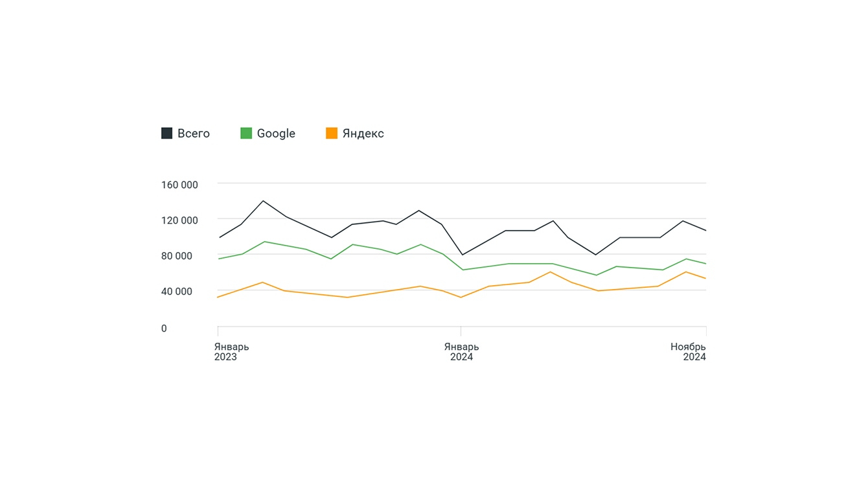Click the 0 y-axis label
Screen dimensions: 868x488
pyautogui.click(x=164, y=329)
